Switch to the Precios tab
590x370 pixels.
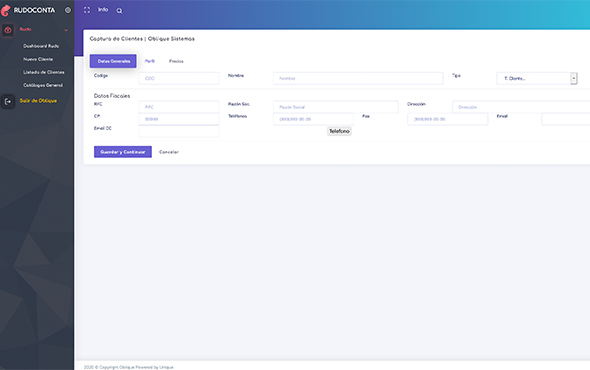click(176, 61)
